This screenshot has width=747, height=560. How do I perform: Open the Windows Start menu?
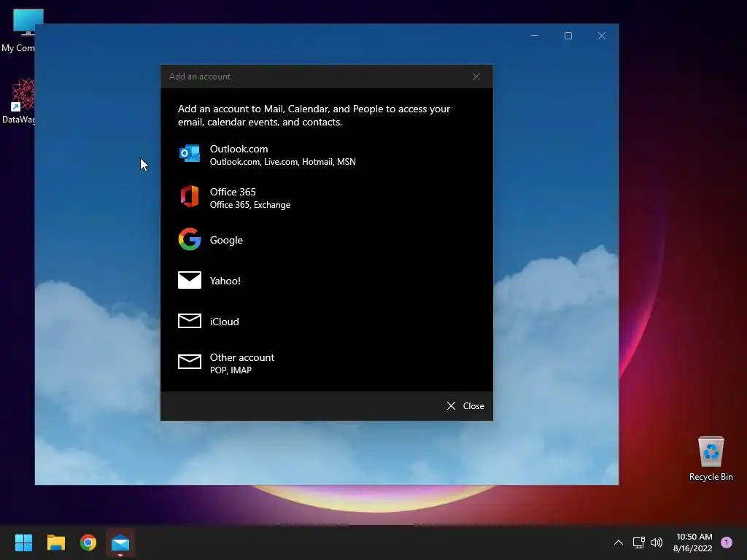23,542
